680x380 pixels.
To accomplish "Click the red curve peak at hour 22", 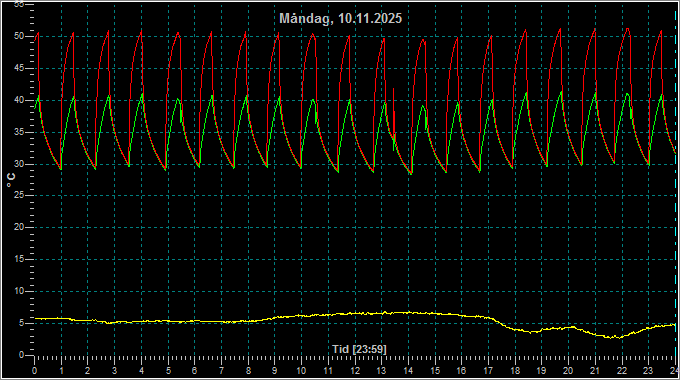I will pyautogui.click(x=627, y=29).
